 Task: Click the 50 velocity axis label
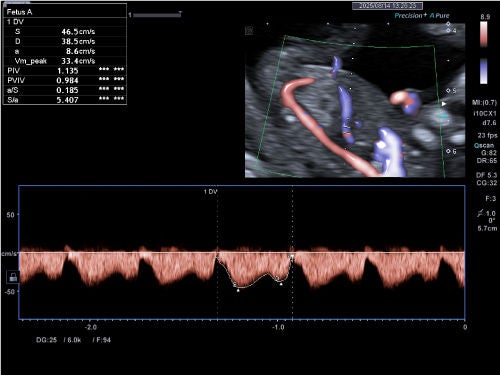click(x=10, y=215)
